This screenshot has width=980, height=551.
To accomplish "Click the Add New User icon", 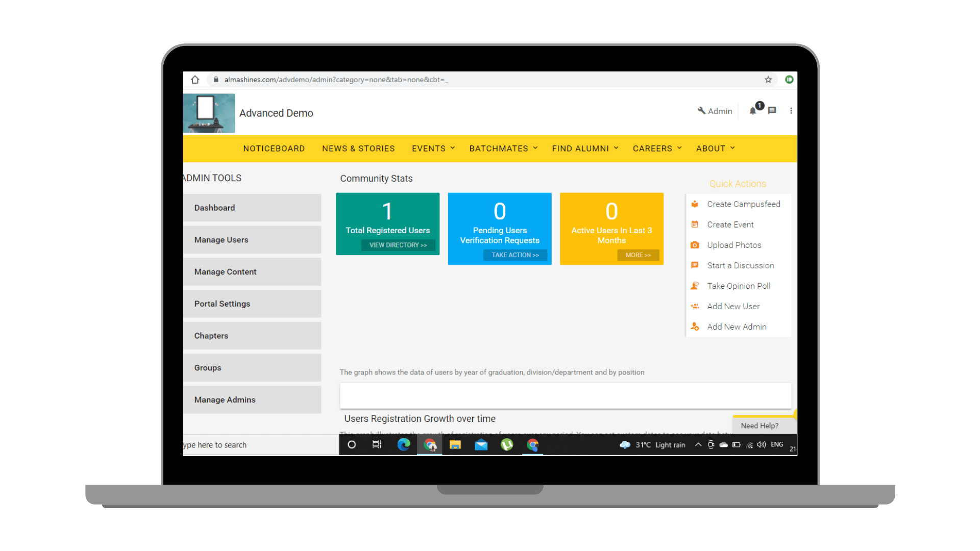I will coord(696,306).
